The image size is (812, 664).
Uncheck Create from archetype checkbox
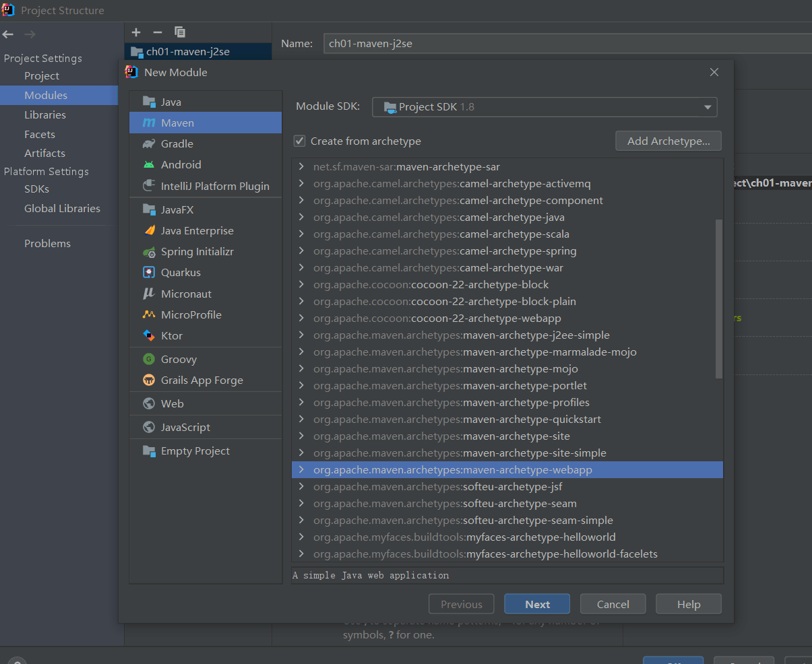click(300, 141)
